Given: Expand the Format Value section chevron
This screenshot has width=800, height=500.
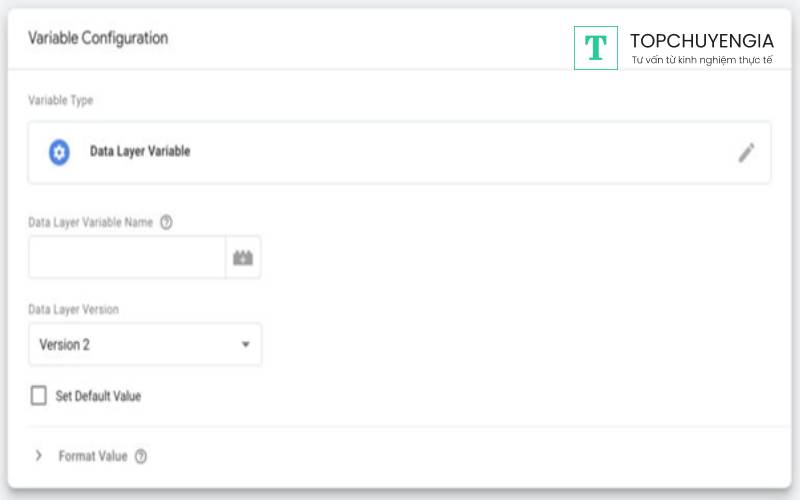Looking at the screenshot, I should [39, 456].
